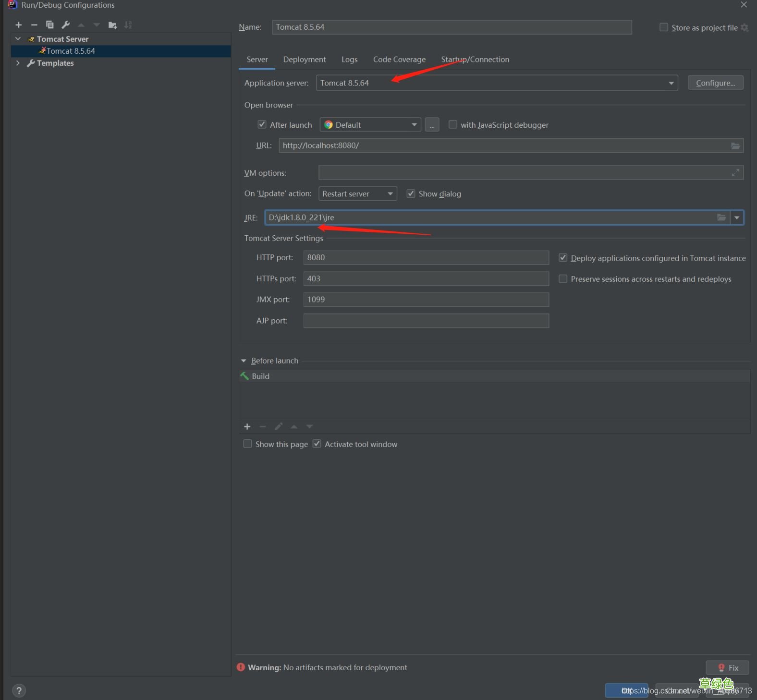Uncheck the After launch checkbox
The image size is (757, 700).
point(262,125)
